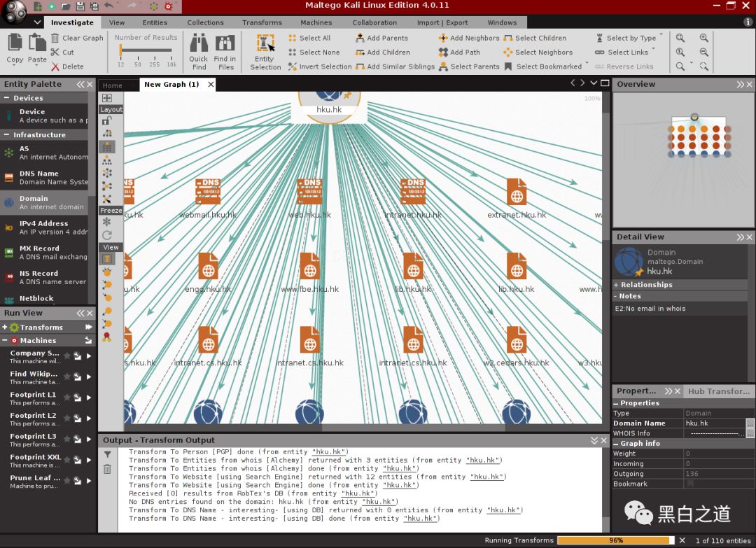Click the Cut scissors button
756x548 pixels.
[63, 52]
